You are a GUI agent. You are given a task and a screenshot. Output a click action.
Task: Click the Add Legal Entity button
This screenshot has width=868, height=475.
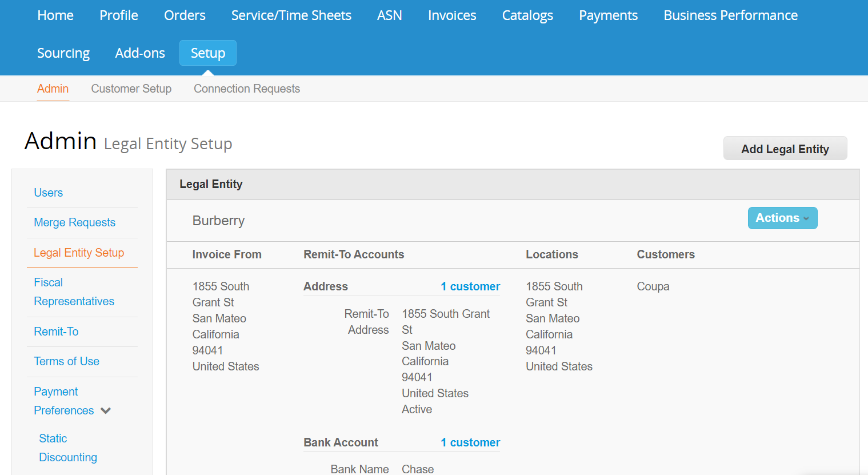pyautogui.click(x=785, y=149)
